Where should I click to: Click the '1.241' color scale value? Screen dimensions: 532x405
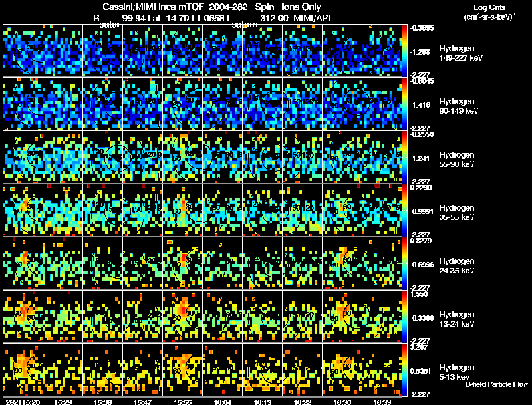tap(421, 158)
